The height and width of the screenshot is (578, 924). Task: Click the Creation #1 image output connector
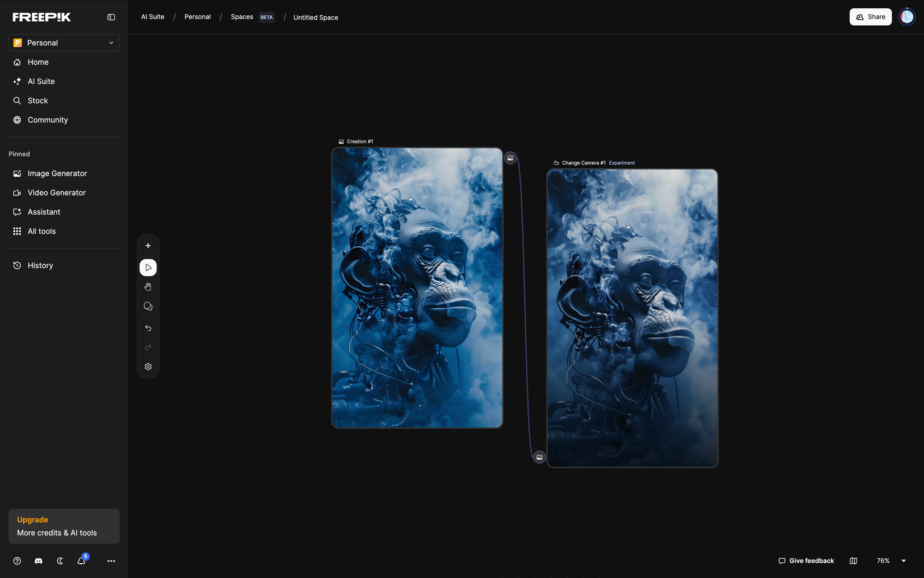coord(510,158)
